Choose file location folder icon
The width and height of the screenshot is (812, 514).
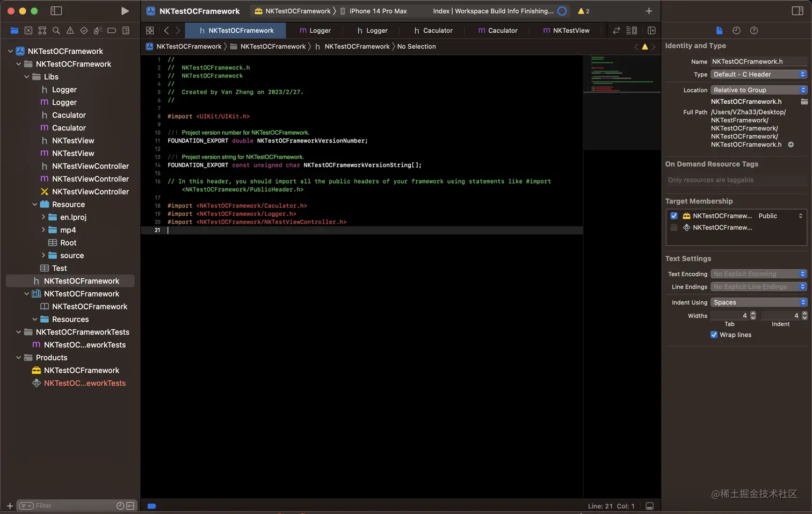[804, 102]
